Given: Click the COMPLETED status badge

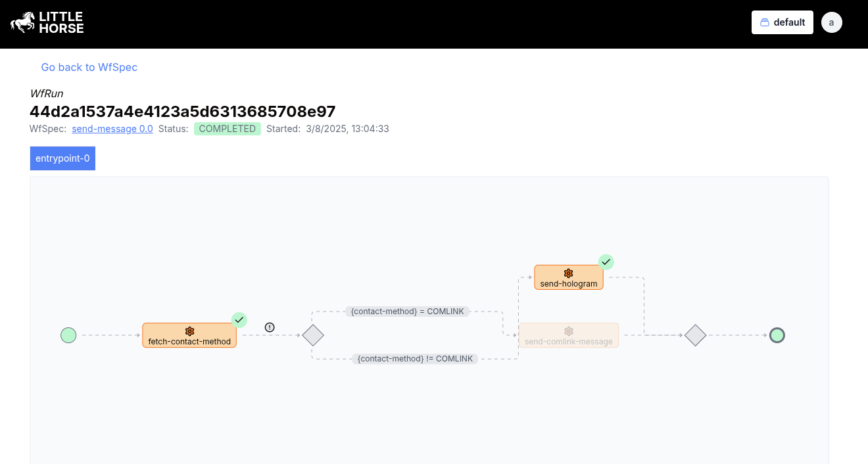Looking at the screenshot, I should [x=228, y=128].
